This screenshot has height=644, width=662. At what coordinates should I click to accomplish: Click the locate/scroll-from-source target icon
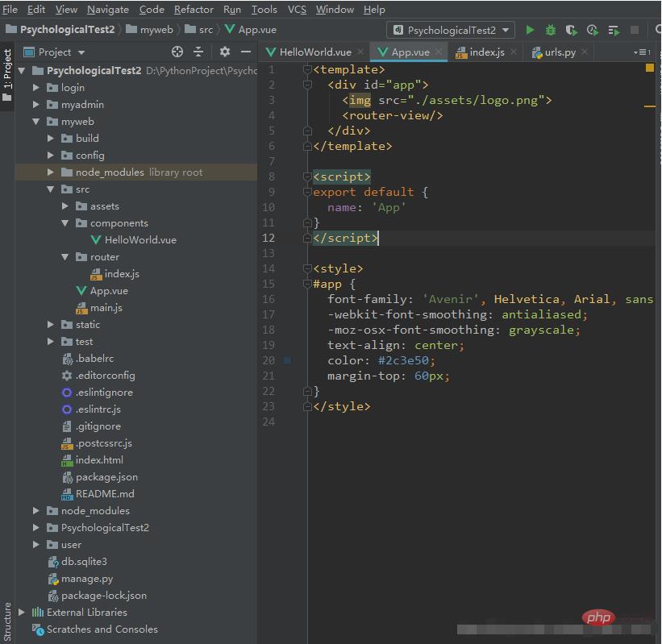pos(179,52)
